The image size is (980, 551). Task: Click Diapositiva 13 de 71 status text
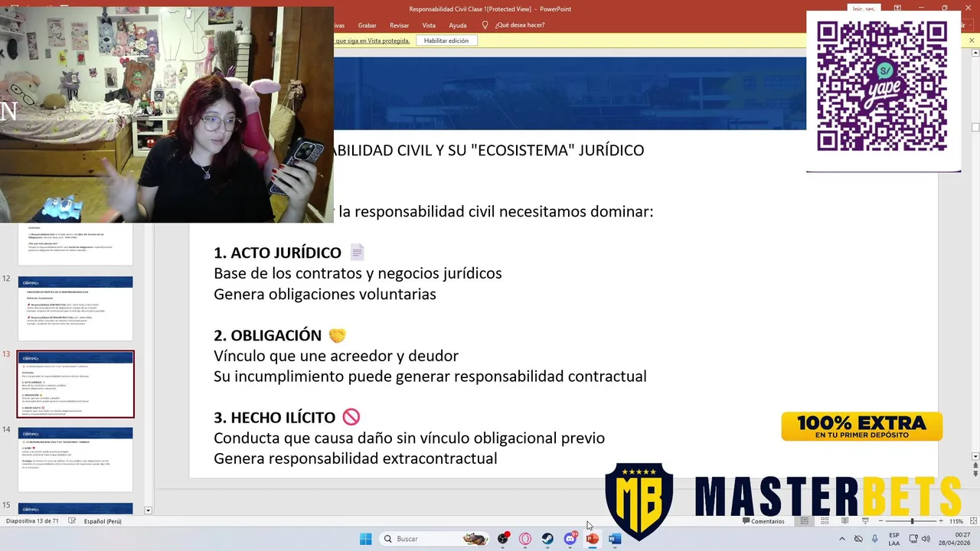pos(32,521)
